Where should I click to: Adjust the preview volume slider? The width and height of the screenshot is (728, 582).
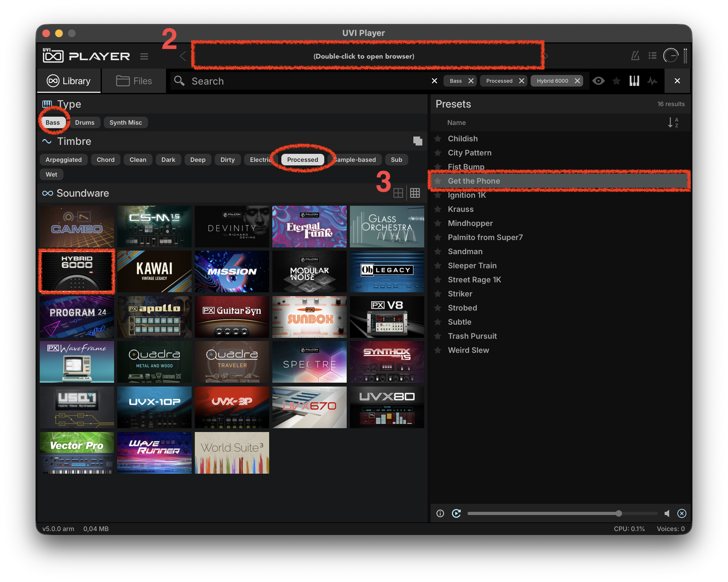click(x=562, y=514)
